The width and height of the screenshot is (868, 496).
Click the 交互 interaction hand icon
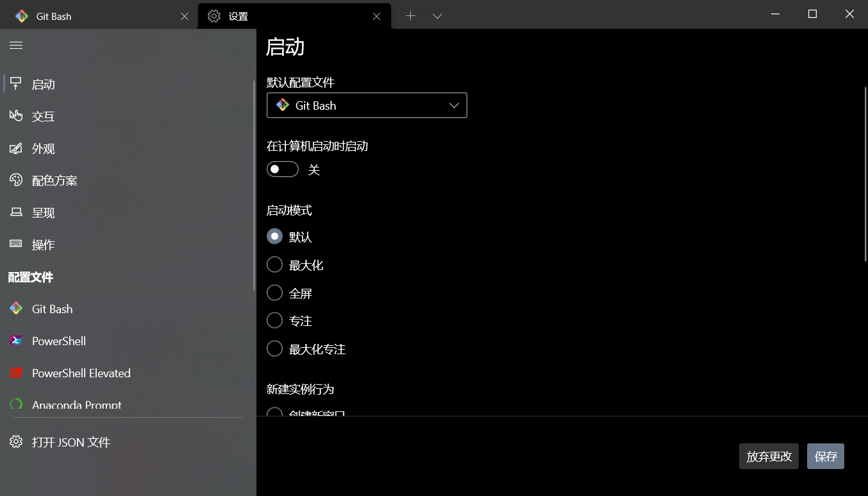click(16, 116)
